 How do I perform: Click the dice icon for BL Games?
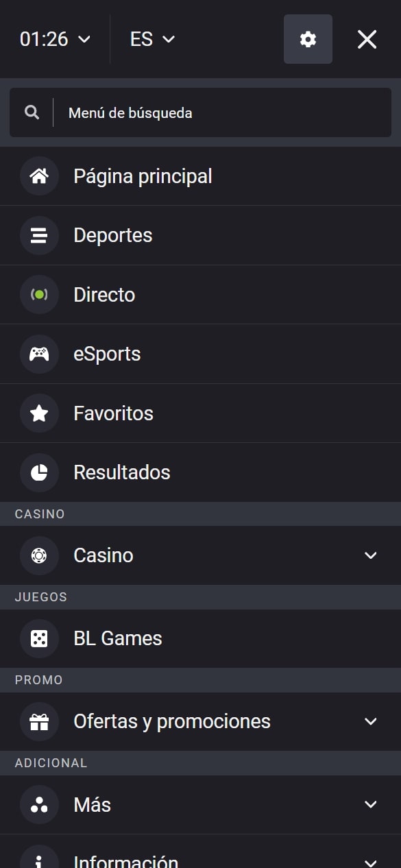click(x=39, y=638)
